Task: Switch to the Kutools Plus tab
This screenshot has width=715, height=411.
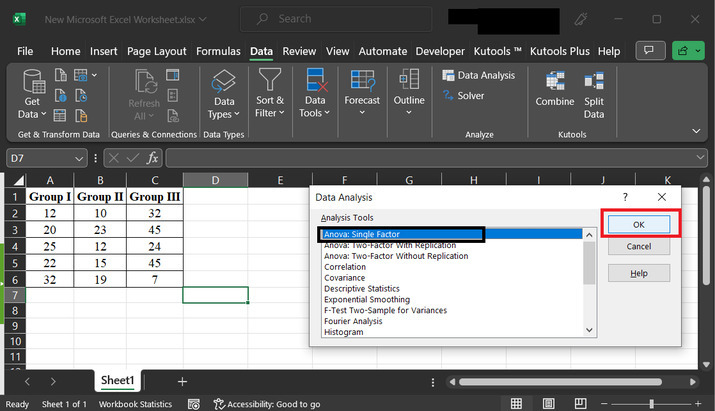Action: click(x=561, y=51)
